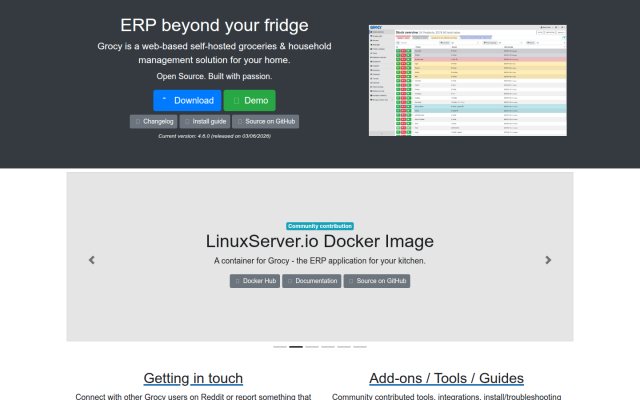Click the Getting in touch heading link
Screen dimensions: 640x400
click(193, 378)
